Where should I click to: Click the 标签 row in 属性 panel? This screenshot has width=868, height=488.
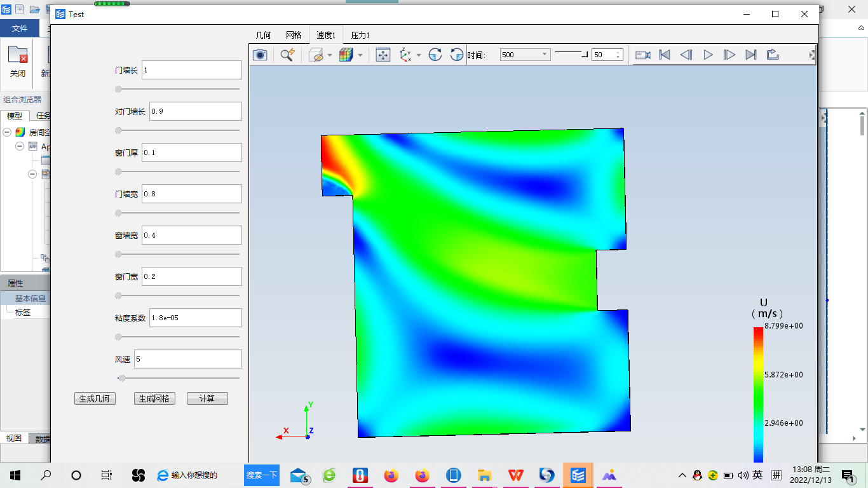point(25,312)
